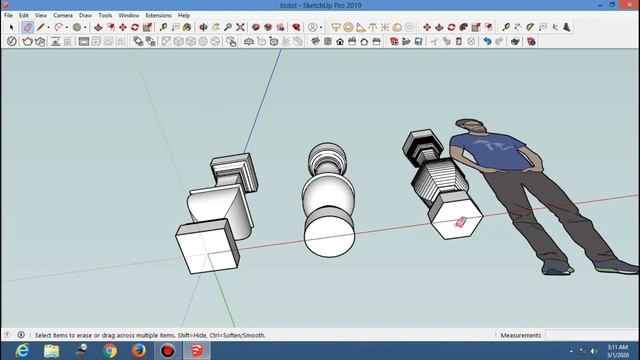Activate the Orbit camera tool

(203, 27)
